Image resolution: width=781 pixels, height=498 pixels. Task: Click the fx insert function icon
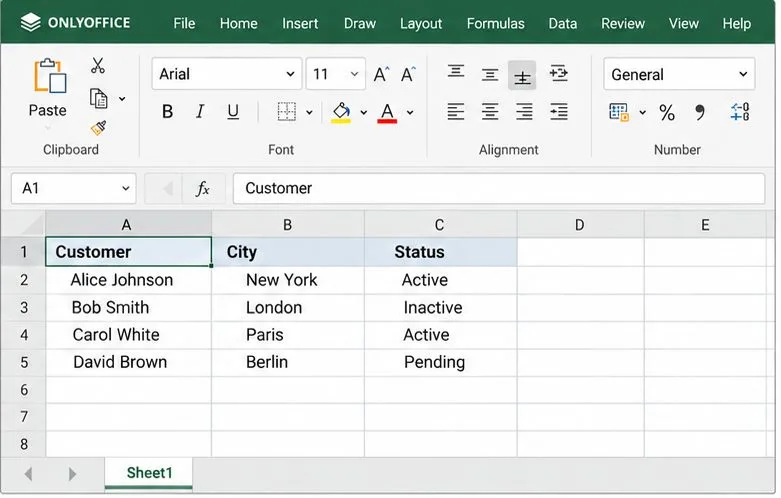(202, 189)
